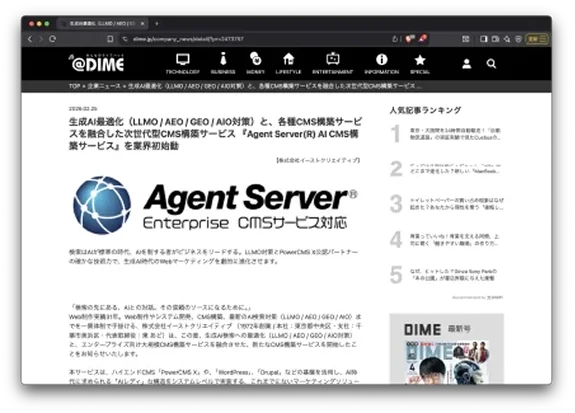
Task: Click the share icon in the address bar
Action: coord(395,39)
